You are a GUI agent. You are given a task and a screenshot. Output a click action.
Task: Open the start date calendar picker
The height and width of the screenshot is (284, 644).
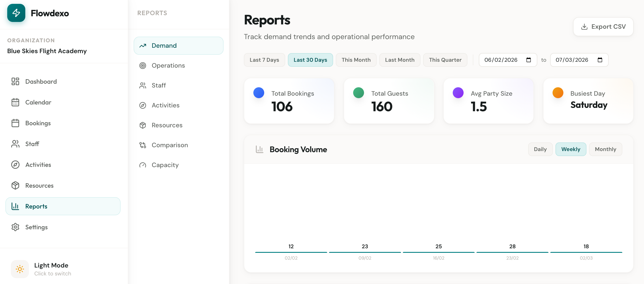[x=528, y=60]
